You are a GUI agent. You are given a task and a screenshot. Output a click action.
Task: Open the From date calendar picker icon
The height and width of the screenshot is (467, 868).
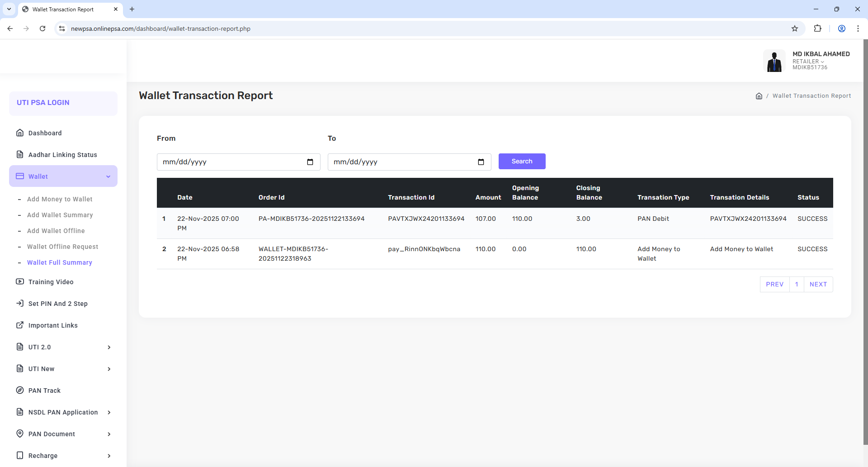coord(310,162)
